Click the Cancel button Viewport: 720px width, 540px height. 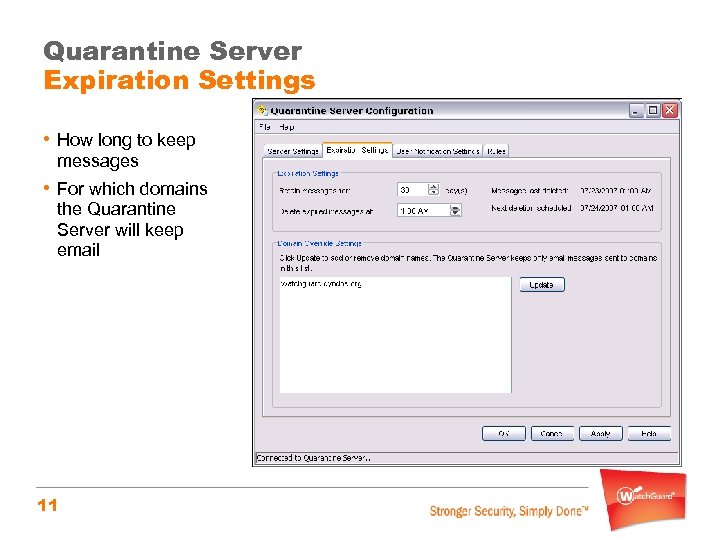[552, 433]
